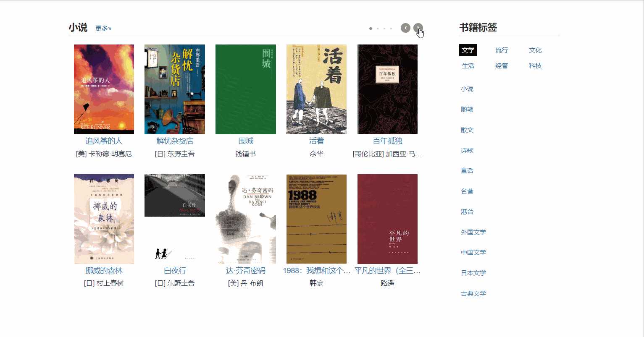Image resolution: width=644 pixels, height=337 pixels.
Task: Select the first carousel pagination dot
Action: [371, 29]
